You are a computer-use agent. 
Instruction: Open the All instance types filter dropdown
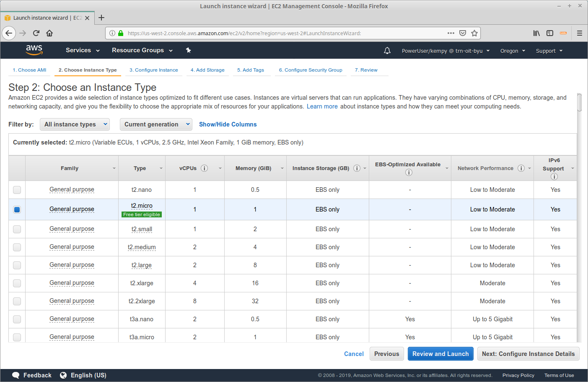(75, 124)
